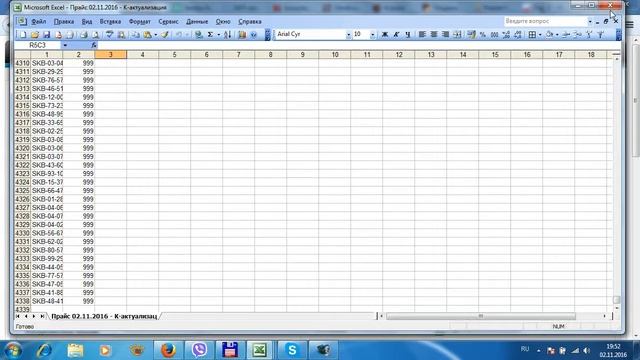Go to the first sheet tab
Image resolution: width=640 pixels, height=360 pixels.
pyautogui.click(x=18, y=316)
